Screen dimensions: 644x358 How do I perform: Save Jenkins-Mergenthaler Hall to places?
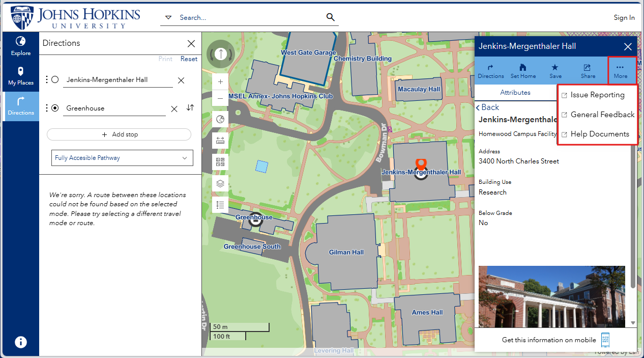click(555, 71)
